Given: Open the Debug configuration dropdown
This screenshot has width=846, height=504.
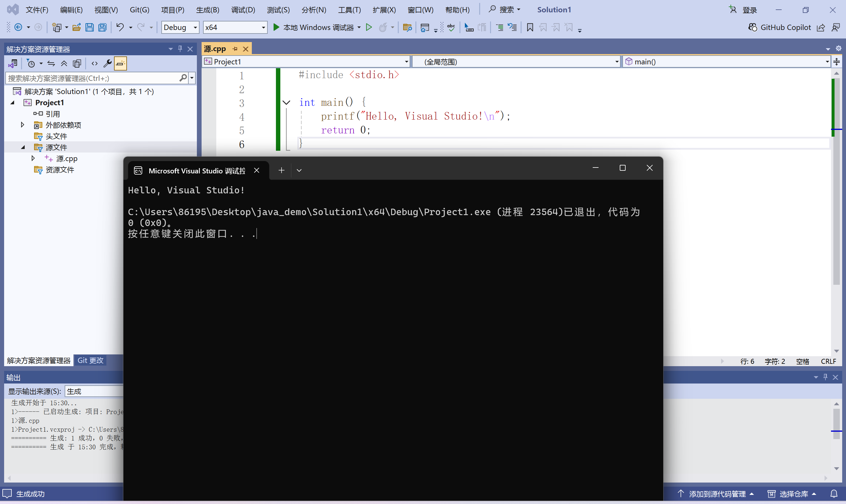Looking at the screenshot, I should [180, 27].
